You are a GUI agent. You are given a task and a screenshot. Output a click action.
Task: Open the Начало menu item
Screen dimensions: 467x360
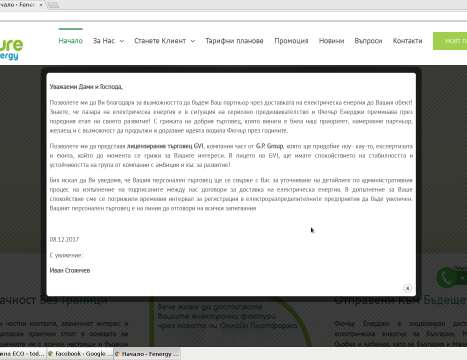(x=71, y=41)
